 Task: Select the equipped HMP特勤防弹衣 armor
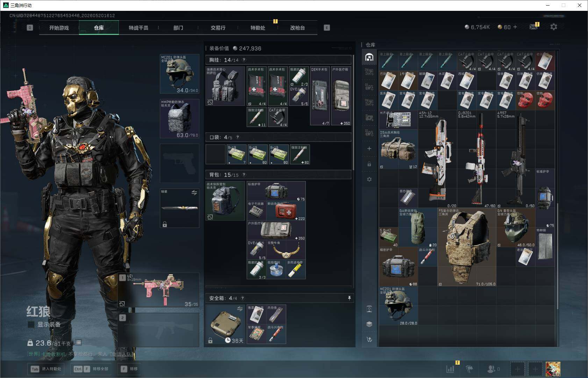click(180, 118)
